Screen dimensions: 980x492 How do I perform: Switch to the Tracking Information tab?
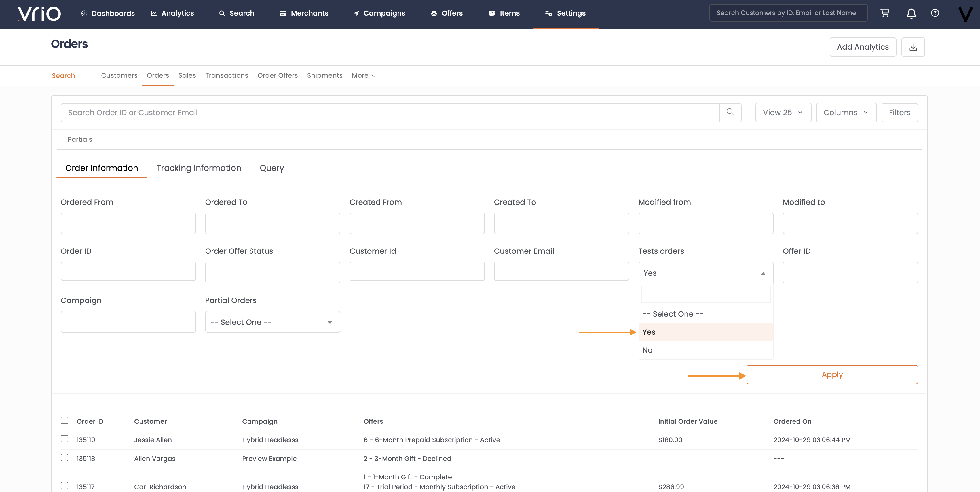point(199,168)
